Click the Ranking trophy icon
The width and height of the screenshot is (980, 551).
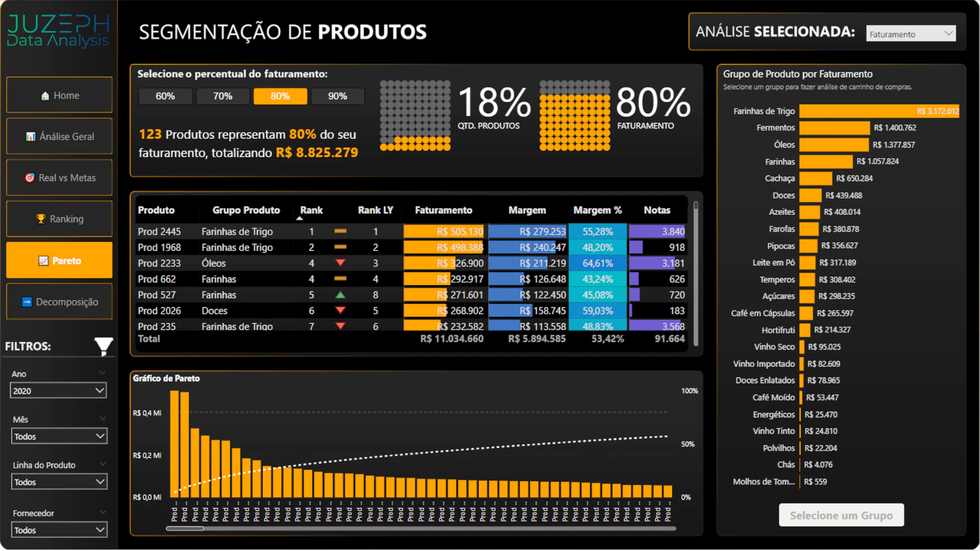click(41, 219)
